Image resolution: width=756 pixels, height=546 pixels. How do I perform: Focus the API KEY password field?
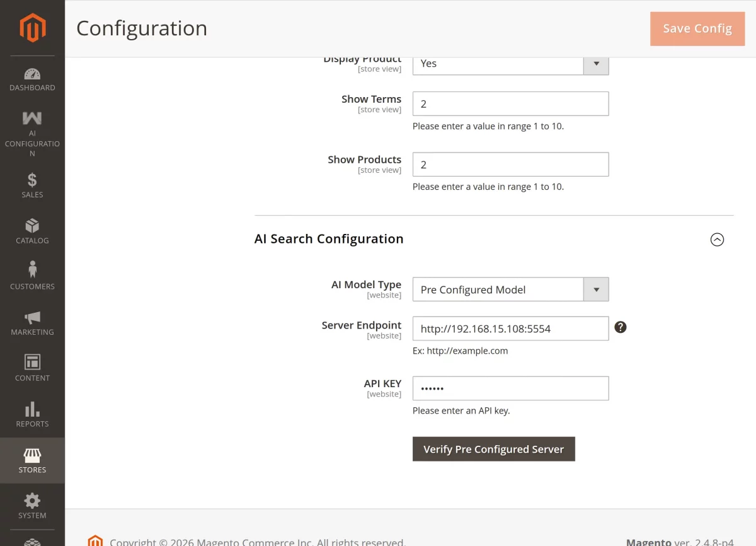pos(510,388)
